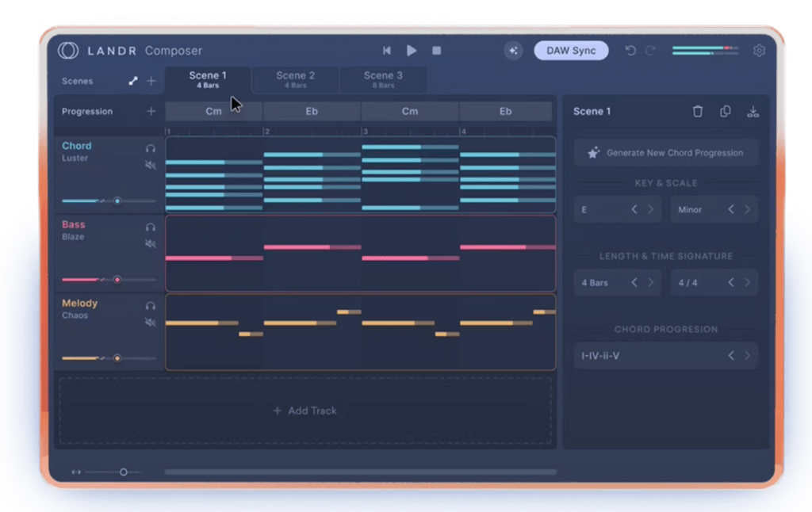Redo the last undone action
812x512 pixels.
click(650, 50)
